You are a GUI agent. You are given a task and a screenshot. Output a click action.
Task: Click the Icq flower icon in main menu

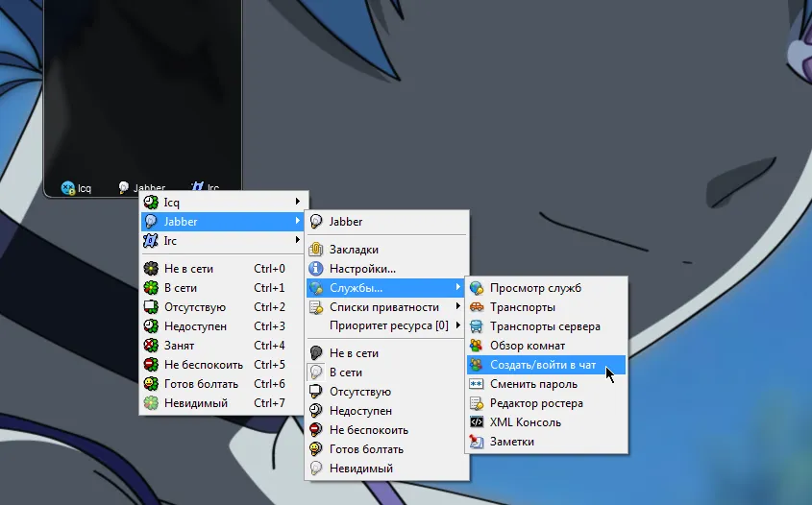pos(151,203)
